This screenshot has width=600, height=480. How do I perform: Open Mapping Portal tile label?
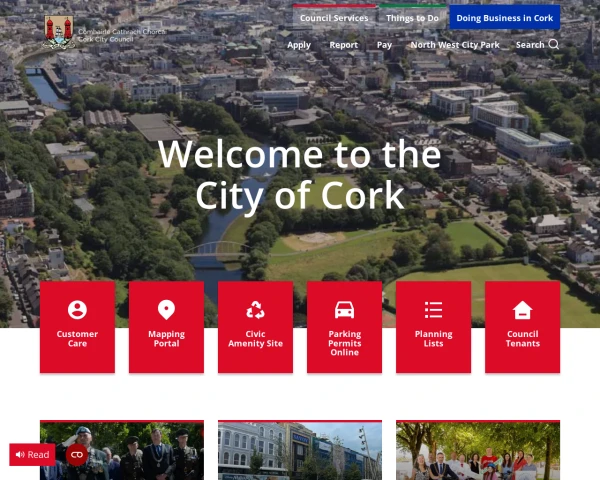(x=166, y=338)
